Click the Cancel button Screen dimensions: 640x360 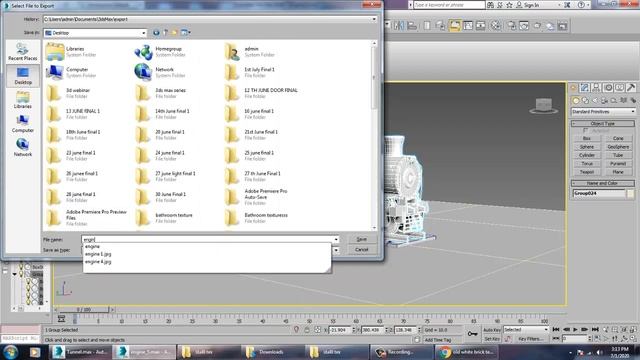[x=362, y=249]
